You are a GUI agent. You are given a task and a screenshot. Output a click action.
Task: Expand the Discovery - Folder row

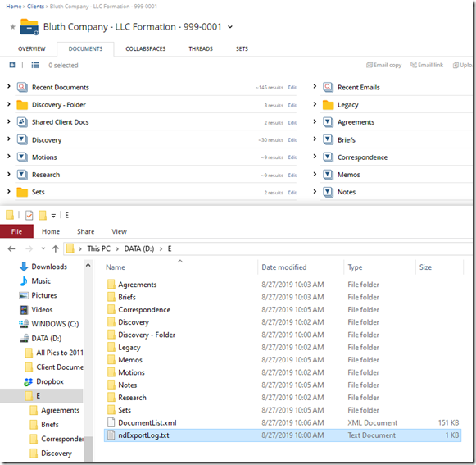pyautogui.click(x=9, y=104)
